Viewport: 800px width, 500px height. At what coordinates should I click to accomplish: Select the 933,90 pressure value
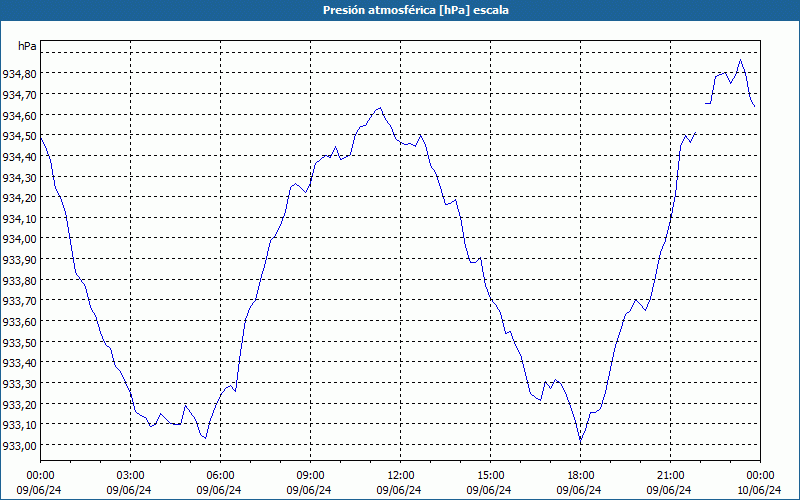coord(19,259)
